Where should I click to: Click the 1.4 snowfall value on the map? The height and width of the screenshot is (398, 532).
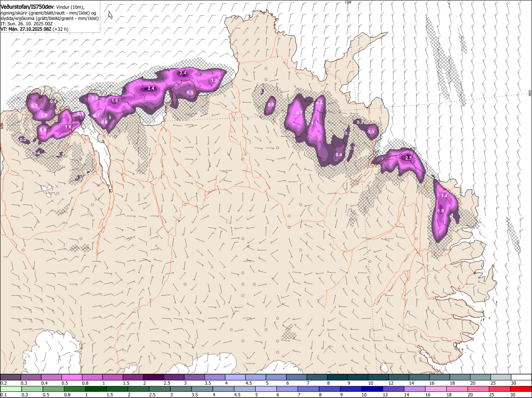point(444,196)
